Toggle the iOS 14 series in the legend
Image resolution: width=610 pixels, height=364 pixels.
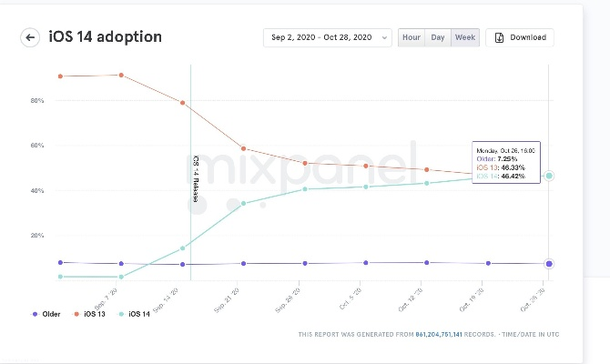coord(135,314)
